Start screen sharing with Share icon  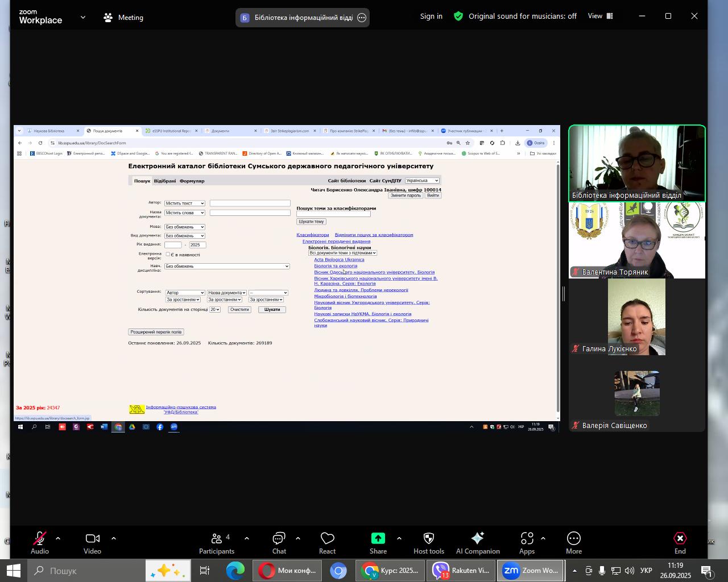[378, 539]
